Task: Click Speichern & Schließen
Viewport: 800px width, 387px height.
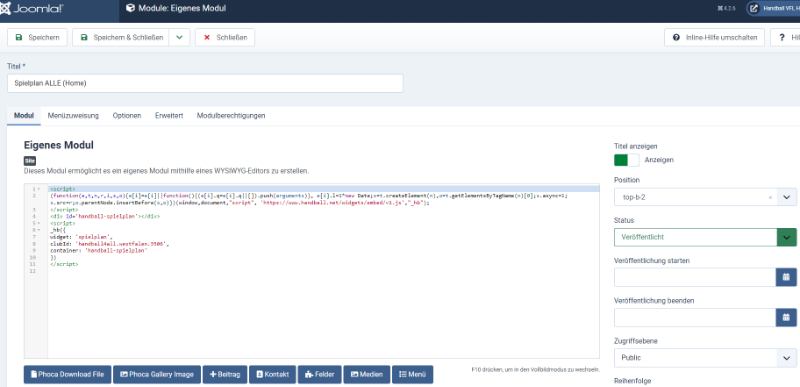Action: [x=120, y=38]
